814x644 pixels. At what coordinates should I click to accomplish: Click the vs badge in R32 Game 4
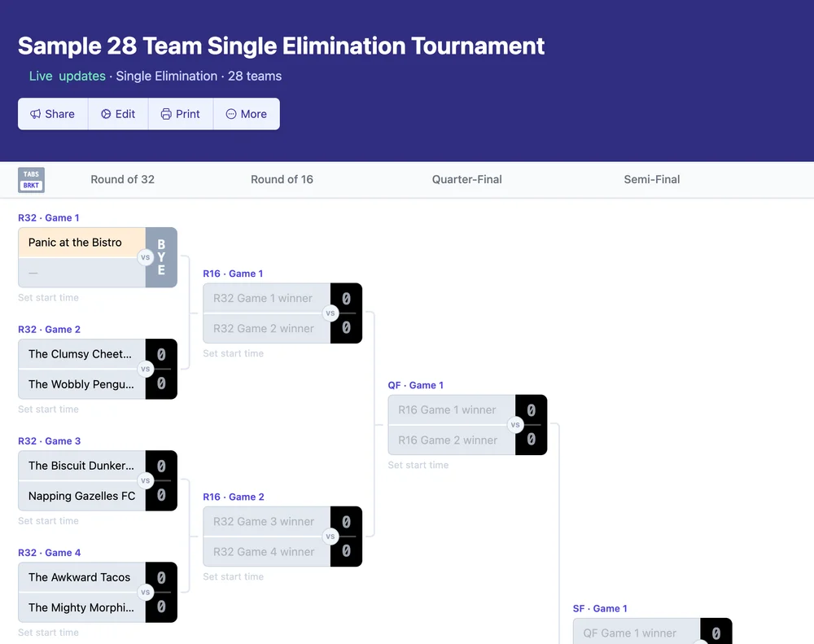[x=146, y=592]
